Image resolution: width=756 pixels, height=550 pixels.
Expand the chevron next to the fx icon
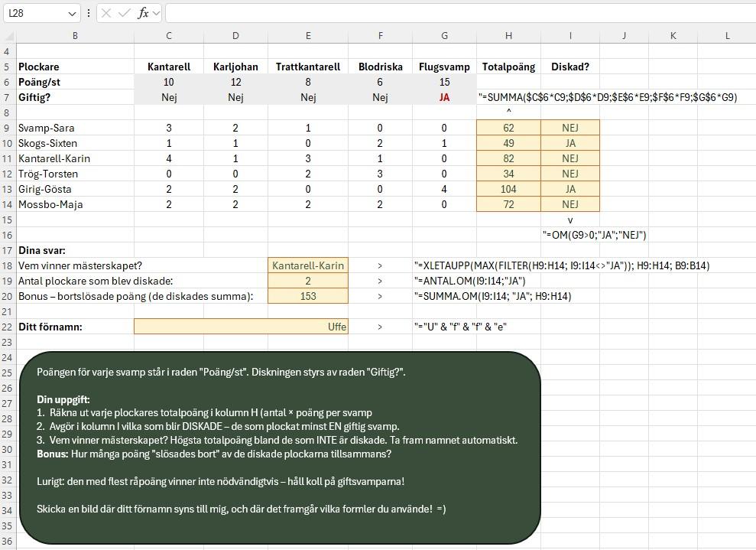point(155,13)
